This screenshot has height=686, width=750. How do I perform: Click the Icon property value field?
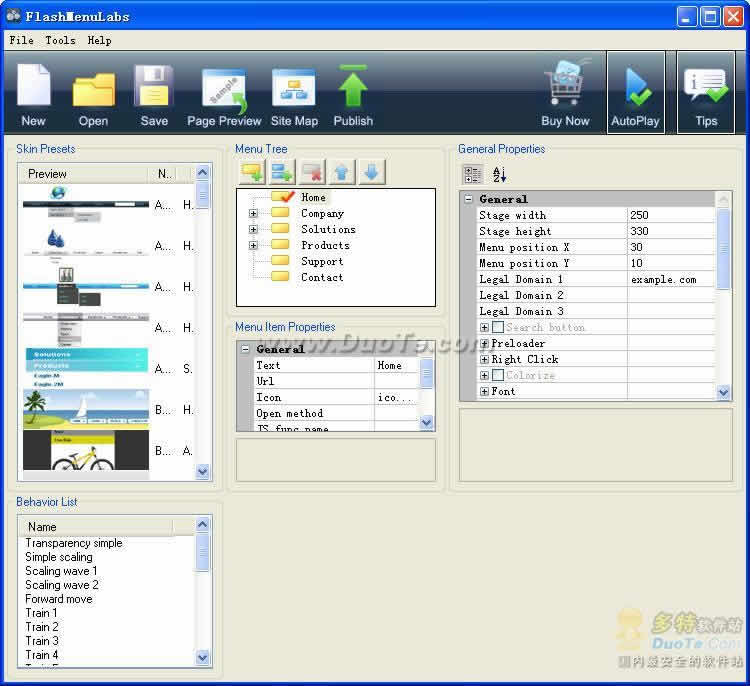point(396,398)
